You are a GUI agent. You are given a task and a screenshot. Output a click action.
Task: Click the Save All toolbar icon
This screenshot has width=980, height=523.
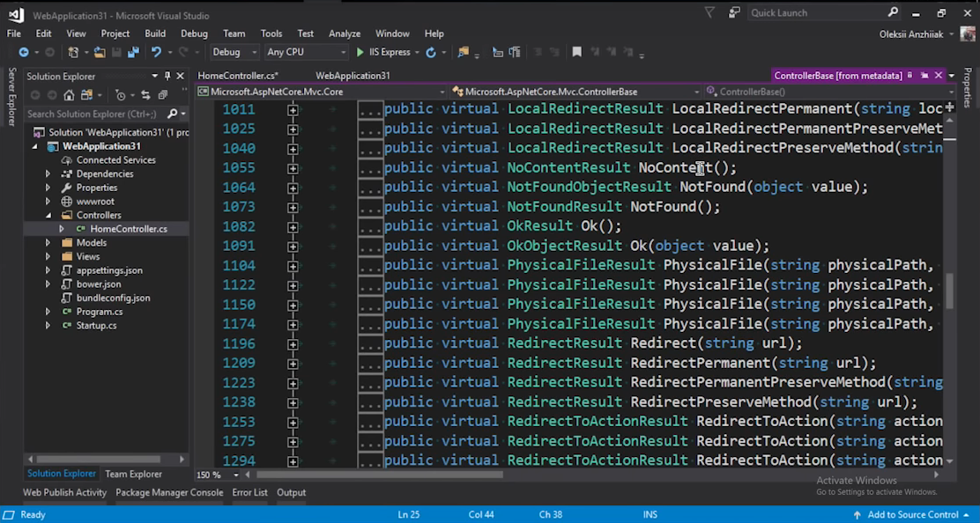(x=133, y=53)
